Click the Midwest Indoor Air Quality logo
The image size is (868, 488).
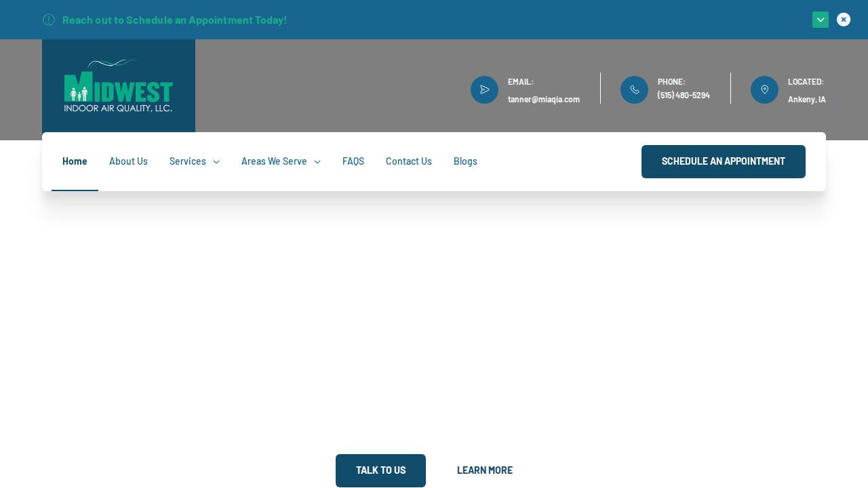pyautogui.click(x=119, y=86)
